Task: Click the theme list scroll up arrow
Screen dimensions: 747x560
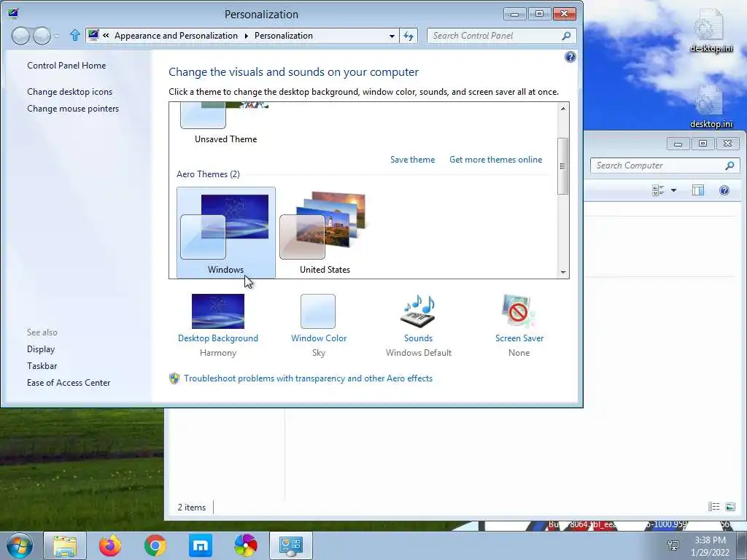Action: click(563, 109)
